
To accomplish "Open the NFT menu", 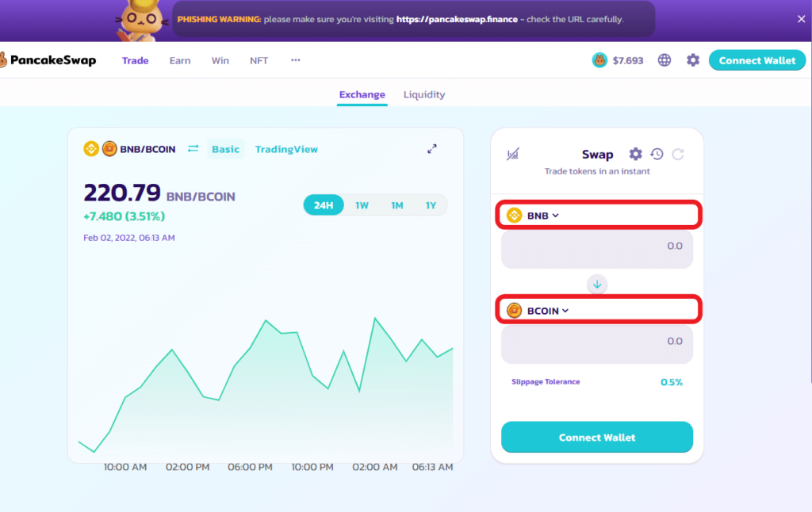I will click(259, 60).
